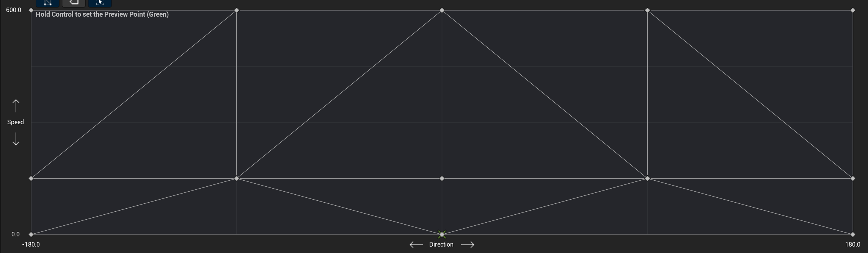Toggle the triangulation display button
This screenshot has width=868, height=253.
tap(47, 3)
